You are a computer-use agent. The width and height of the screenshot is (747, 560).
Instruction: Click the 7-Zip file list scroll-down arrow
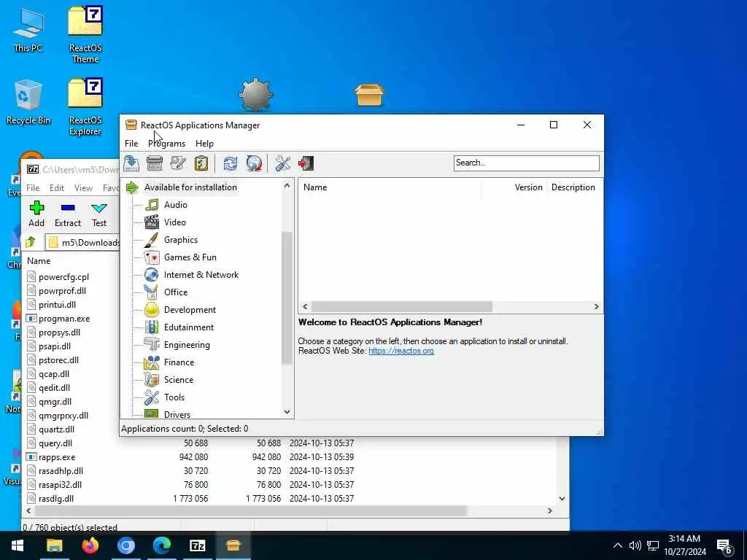[562, 499]
